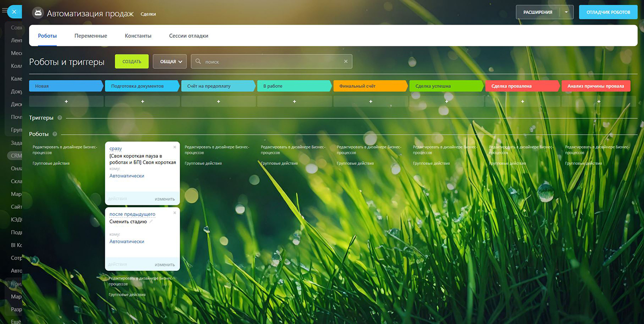Viewport: 644px width, 324px height.
Task: Add a robot with plus under Счёт на предоплату
Action: tap(218, 101)
